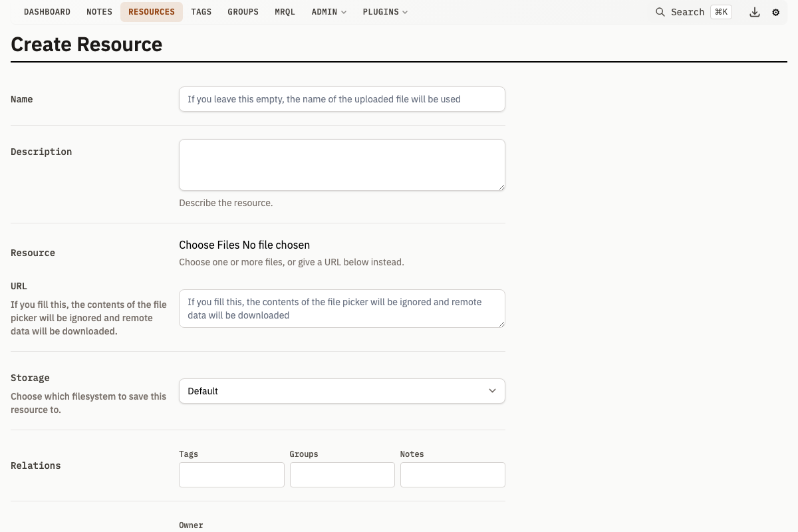Image resolution: width=798 pixels, height=532 pixels.
Task: Click the Notes relation field
Action: (x=453, y=475)
